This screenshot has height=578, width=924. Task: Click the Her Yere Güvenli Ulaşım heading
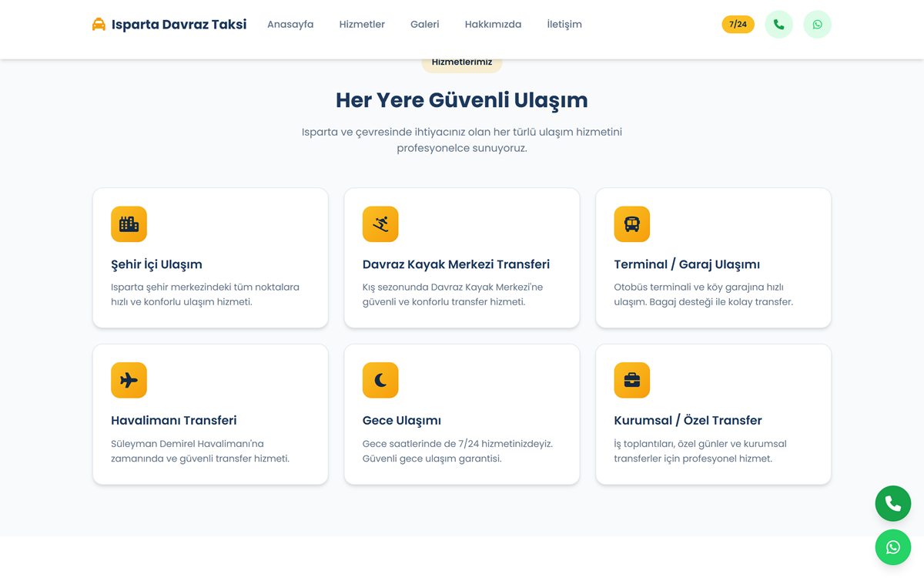coord(462,100)
